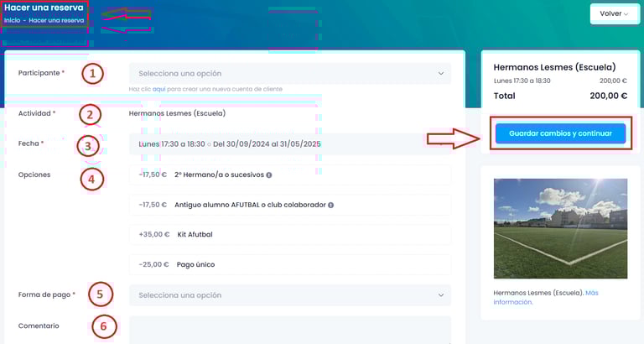Screen dimensions: 644x344
Task: Open the Fecha schedule selector
Action: click(x=290, y=143)
